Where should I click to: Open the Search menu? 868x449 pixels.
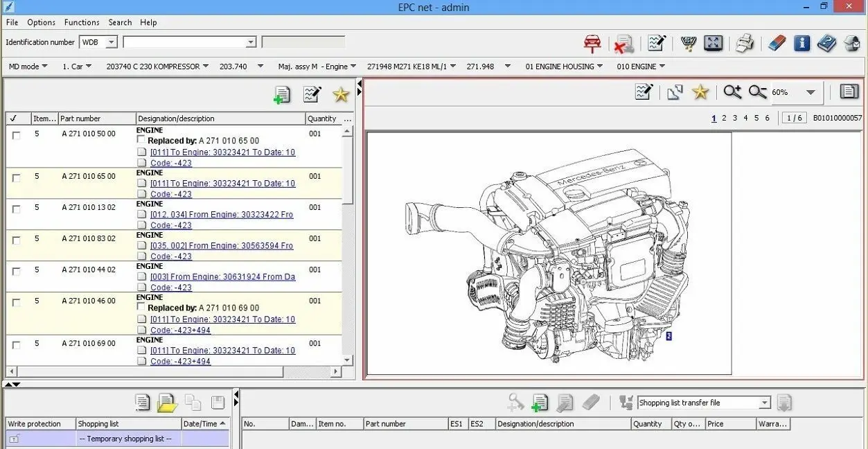[120, 22]
